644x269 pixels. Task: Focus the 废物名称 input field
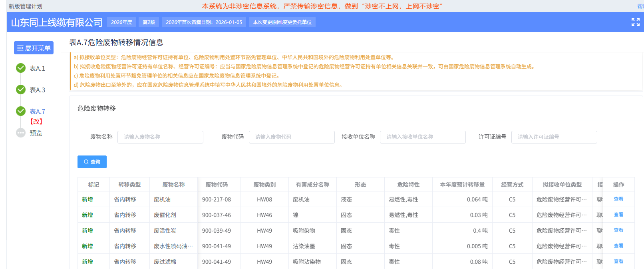tap(160, 137)
